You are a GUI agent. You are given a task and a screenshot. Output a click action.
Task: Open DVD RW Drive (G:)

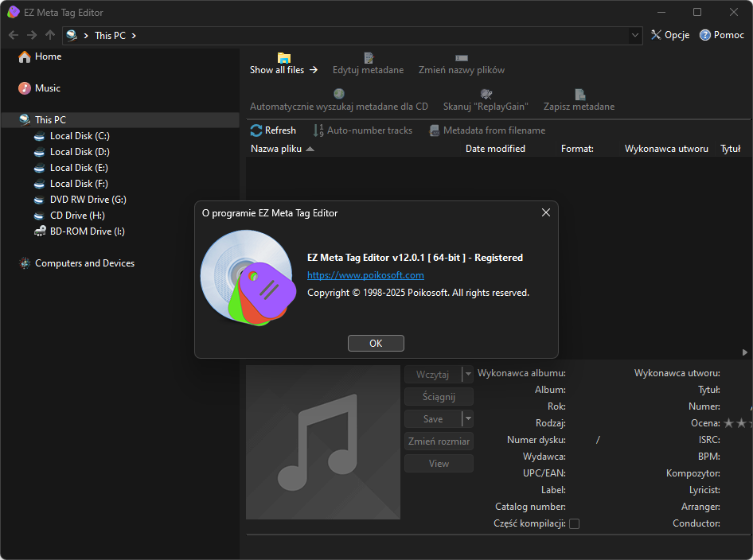[x=80, y=200]
